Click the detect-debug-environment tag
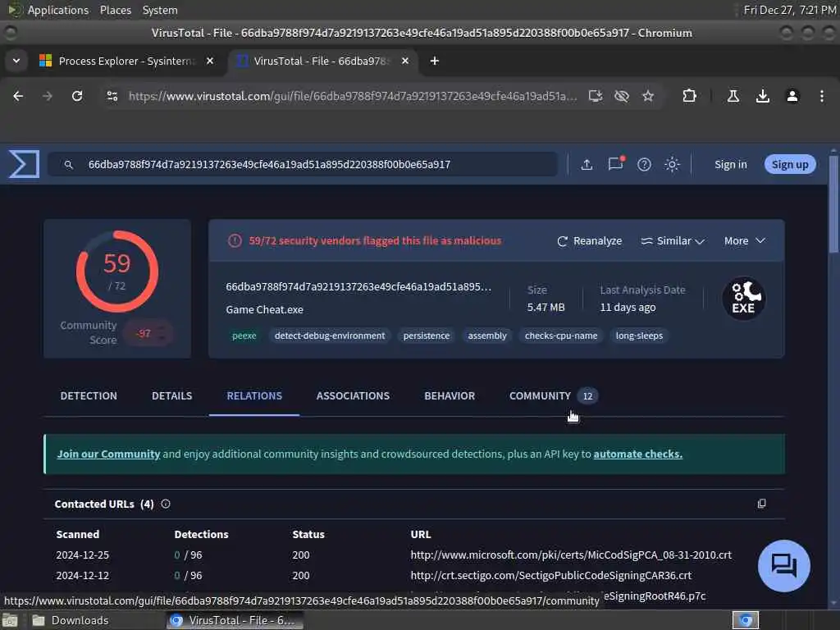The height and width of the screenshot is (630, 840). (330, 336)
